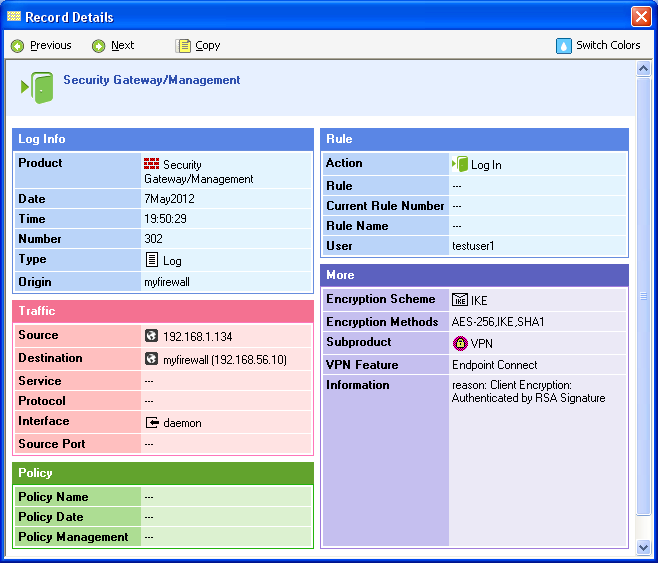Click the firewall brick icon beside Product
The width and height of the screenshot is (658, 563).
(x=151, y=164)
